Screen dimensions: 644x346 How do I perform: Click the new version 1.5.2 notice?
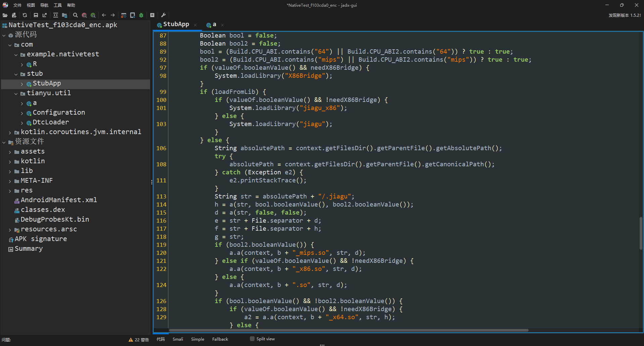625,15
